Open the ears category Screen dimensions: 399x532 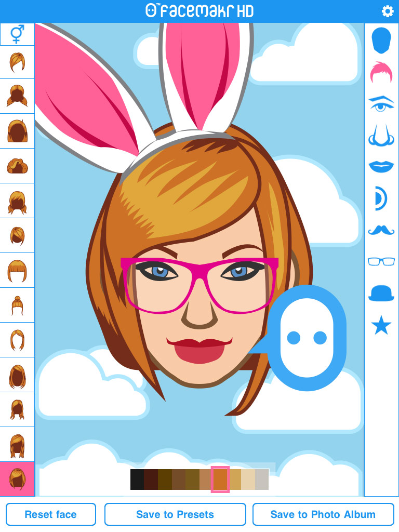click(x=381, y=198)
